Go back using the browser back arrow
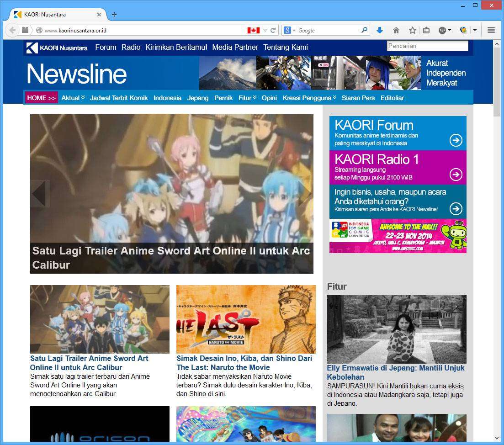Viewport: 504px width, 445px height. [x=12, y=30]
